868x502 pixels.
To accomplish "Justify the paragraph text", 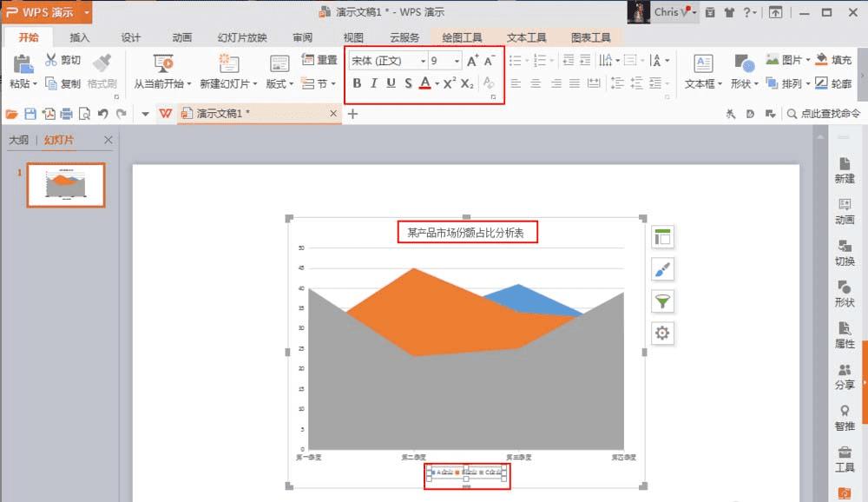I will click(x=575, y=83).
